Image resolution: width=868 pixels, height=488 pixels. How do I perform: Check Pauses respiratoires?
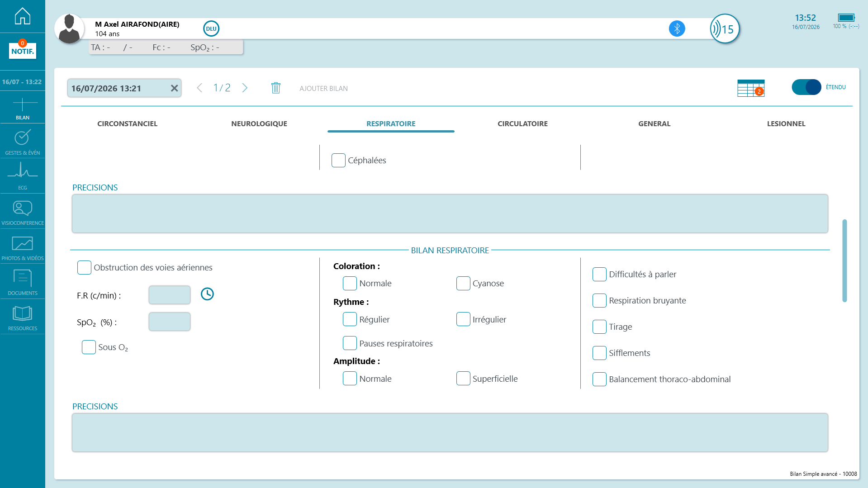tap(350, 343)
